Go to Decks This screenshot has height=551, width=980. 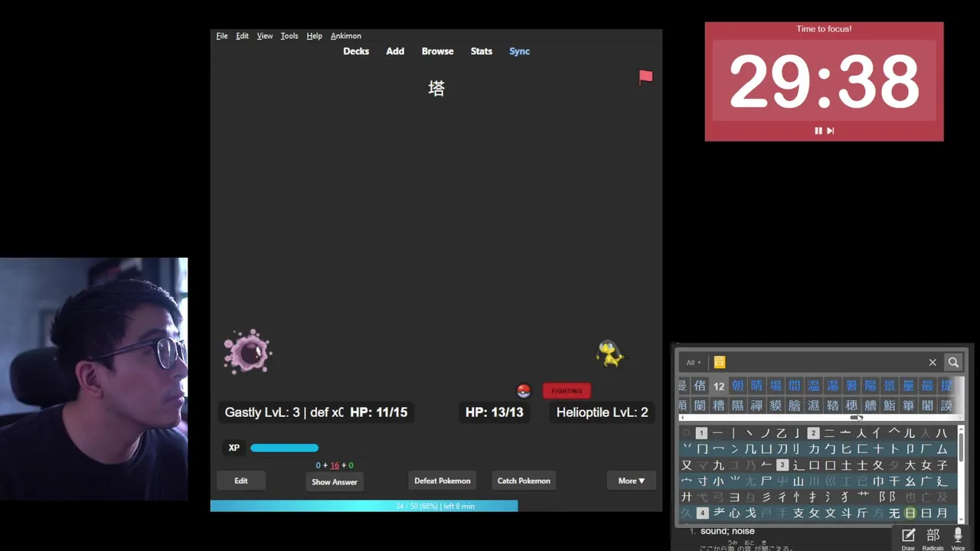click(x=356, y=51)
